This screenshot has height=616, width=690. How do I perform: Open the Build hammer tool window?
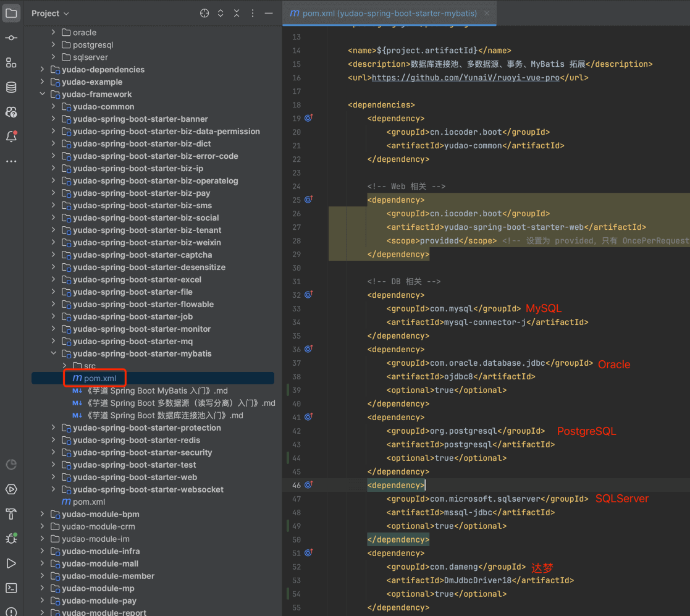pyautogui.click(x=11, y=514)
